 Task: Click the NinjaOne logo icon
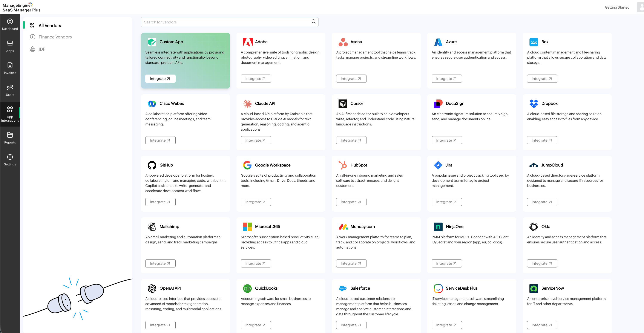(438, 227)
